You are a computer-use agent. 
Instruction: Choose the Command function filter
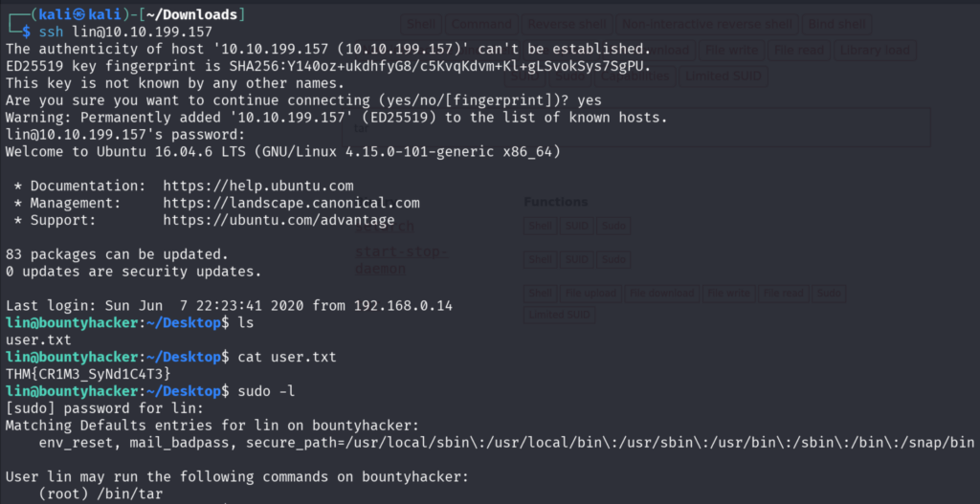(x=480, y=23)
